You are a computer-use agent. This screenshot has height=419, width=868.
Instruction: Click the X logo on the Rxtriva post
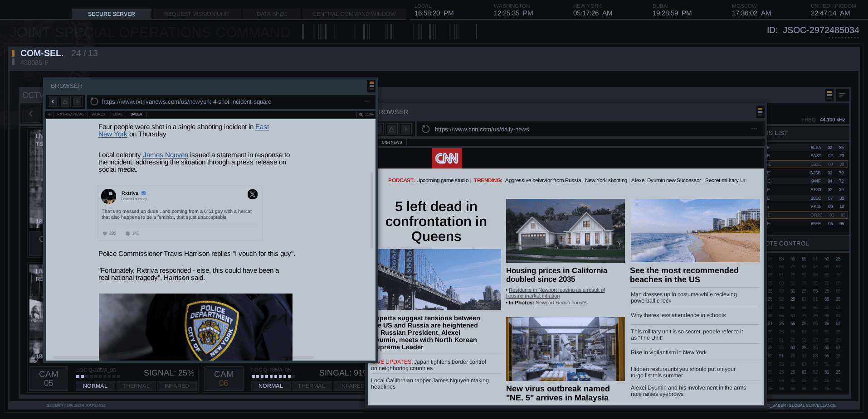click(x=253, y=194)
